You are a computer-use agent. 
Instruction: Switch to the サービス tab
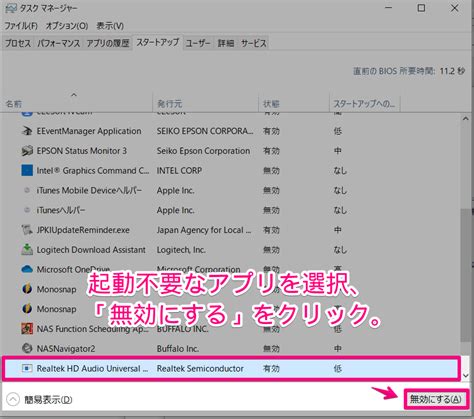tap(254, 43)
